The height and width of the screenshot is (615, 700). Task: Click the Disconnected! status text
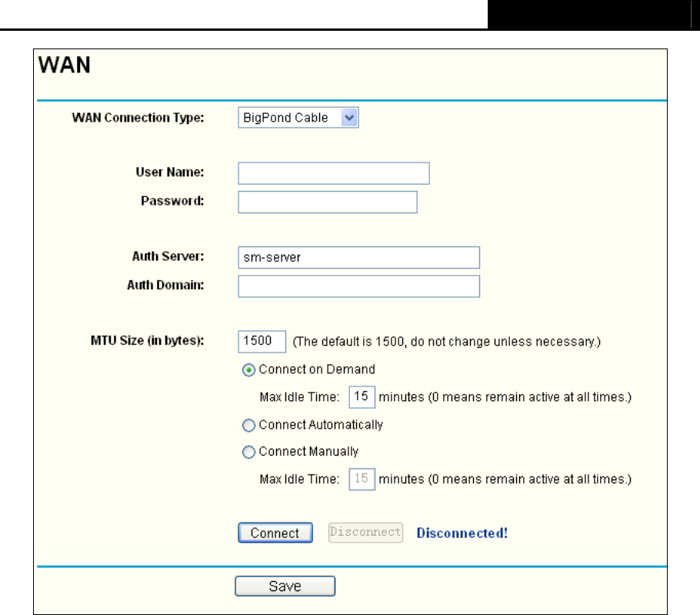click(462, 533)
